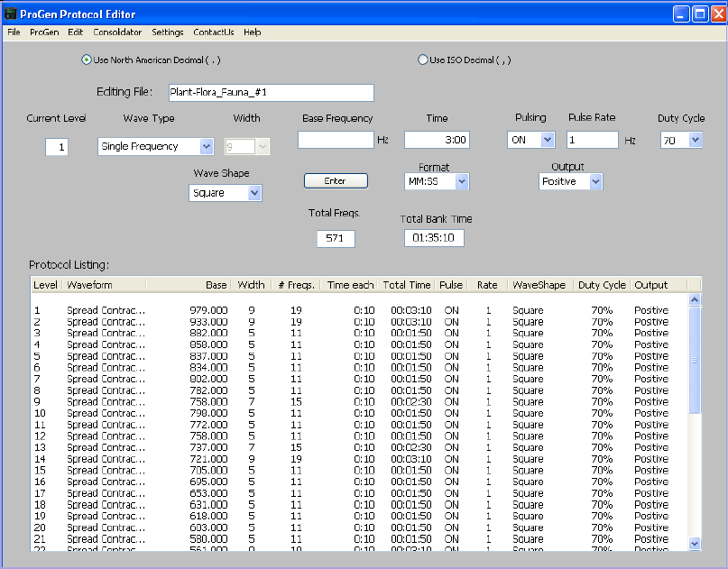The width and height of the screenshot is (728, 569).
Task: Click the Pulse Rate input field
Action: click(x=592, y=140)
